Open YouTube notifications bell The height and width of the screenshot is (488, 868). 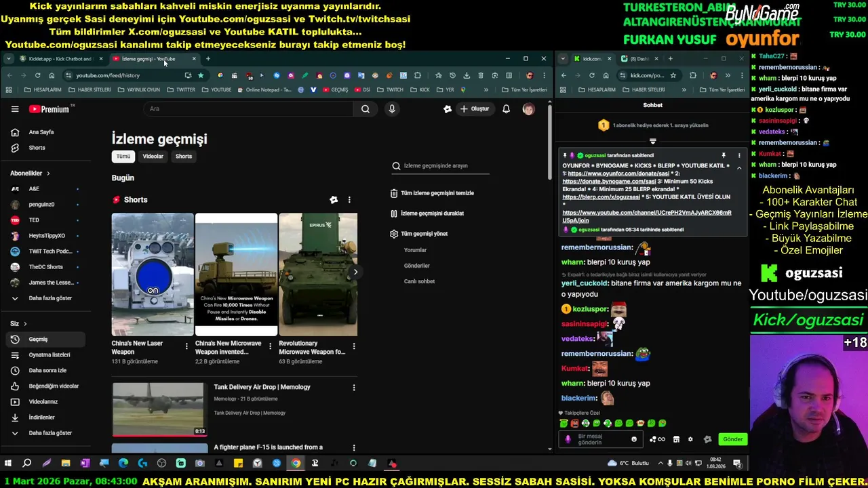click(x=506, y=109)
